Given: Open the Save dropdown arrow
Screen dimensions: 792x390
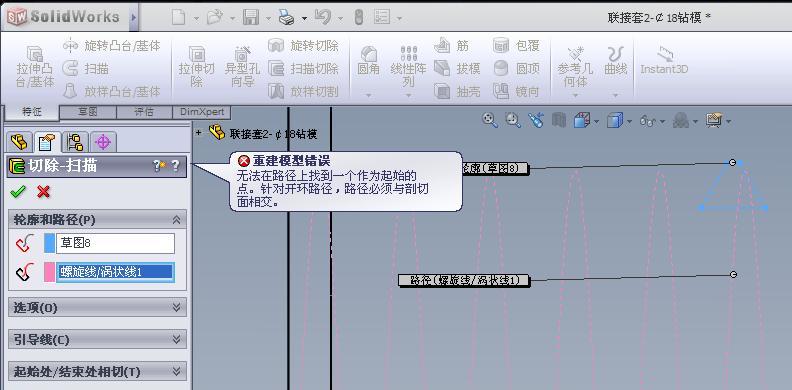Looking at the screenshot, I should pyautogui.click(x=268, y=18).
